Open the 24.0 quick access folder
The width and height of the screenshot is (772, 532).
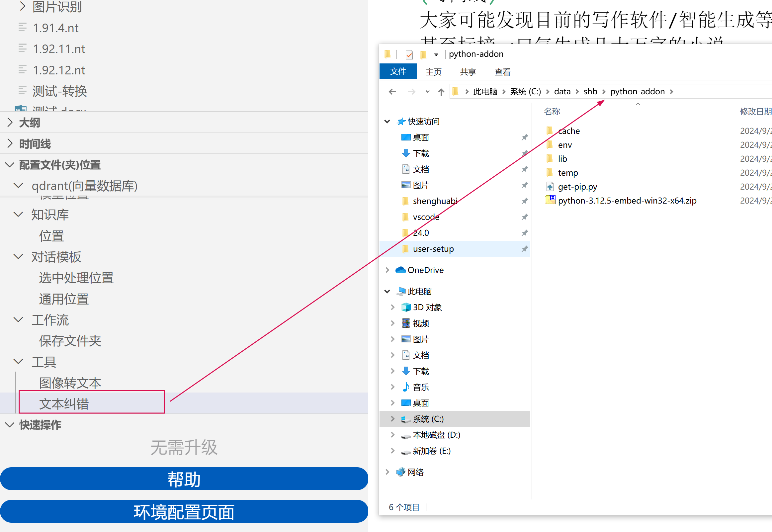pyautogui.click(x=420, y=233)
